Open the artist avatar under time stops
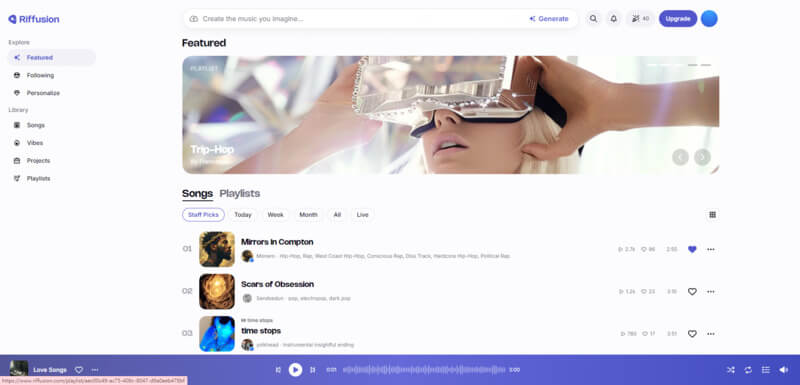The width and height of the screenshot is (800, 385). click(247, 345)
